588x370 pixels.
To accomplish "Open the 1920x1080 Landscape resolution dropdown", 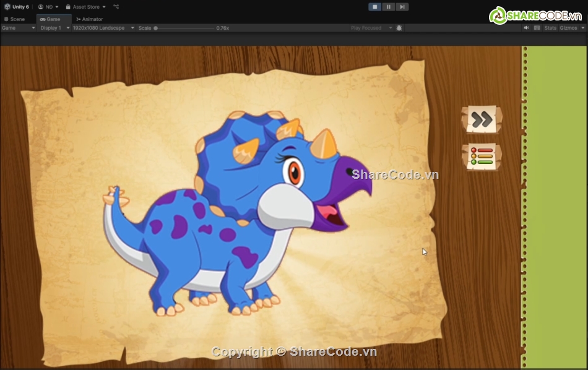I will (103, 28).
